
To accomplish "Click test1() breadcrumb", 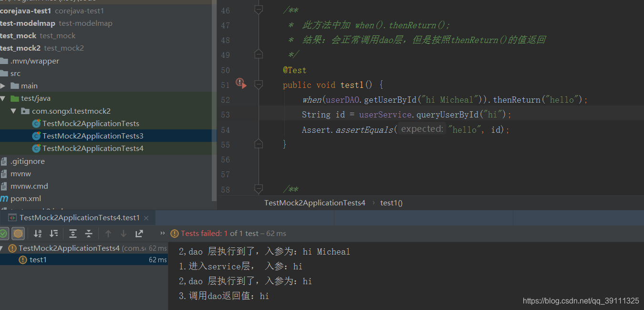I will pyautogui.click(x=391, y=203).
